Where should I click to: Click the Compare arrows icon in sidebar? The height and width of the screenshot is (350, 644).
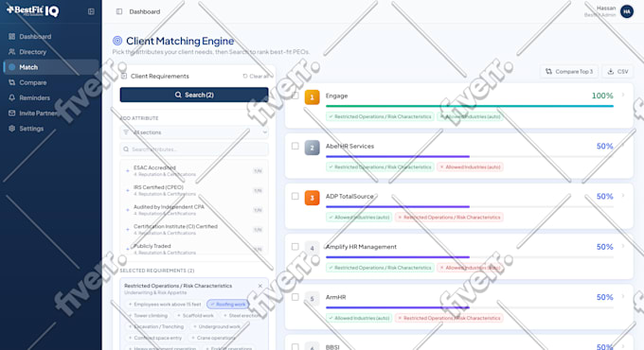click(x=12, y=82)
